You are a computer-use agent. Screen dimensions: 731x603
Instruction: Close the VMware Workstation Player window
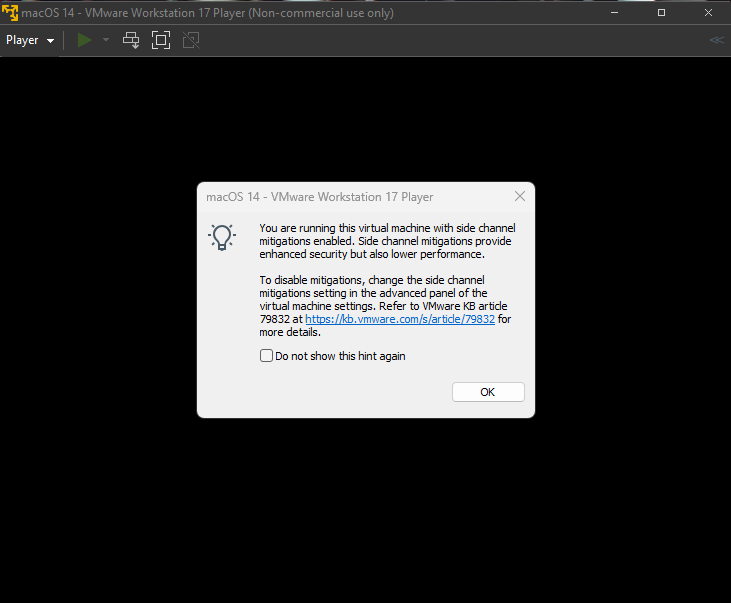click(x=708, y=13)
